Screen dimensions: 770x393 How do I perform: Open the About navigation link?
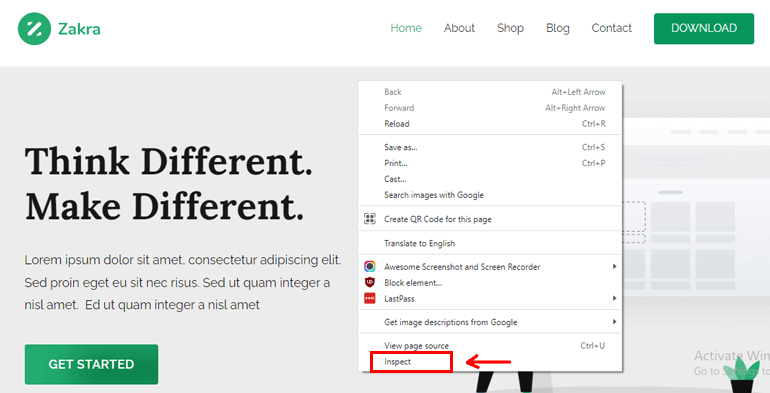459,28
